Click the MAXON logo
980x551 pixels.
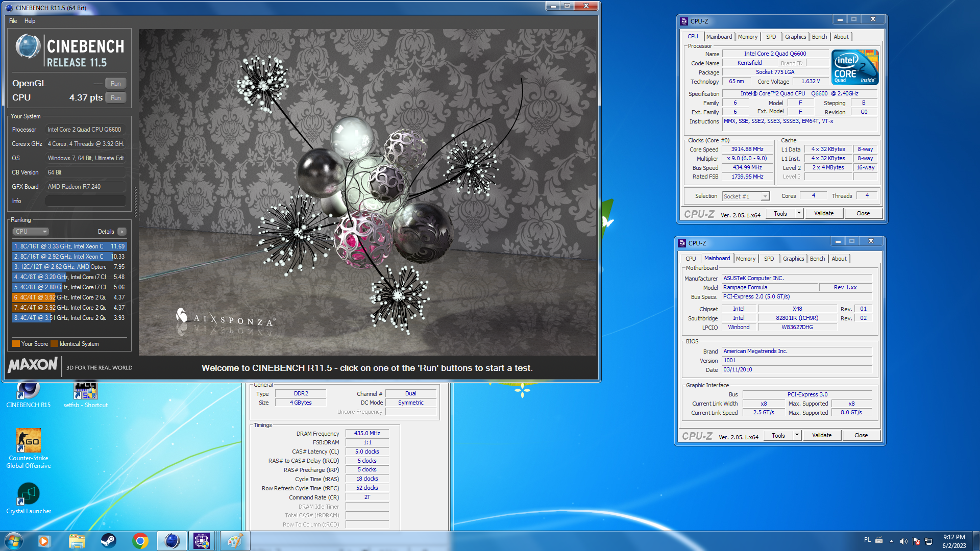pyautogui.click(x=33, y=365)
